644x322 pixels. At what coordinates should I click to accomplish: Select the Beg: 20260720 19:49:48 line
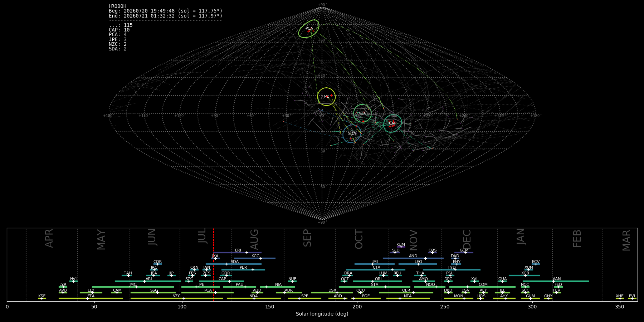click(165, 11)
